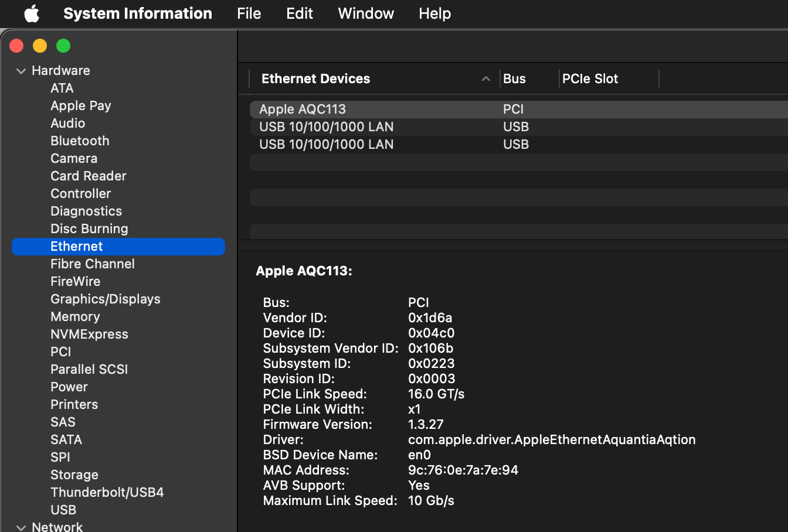Select Bluetooth in the sidebar
This screenshot has height=532, width=788.
tap(80, 141)
